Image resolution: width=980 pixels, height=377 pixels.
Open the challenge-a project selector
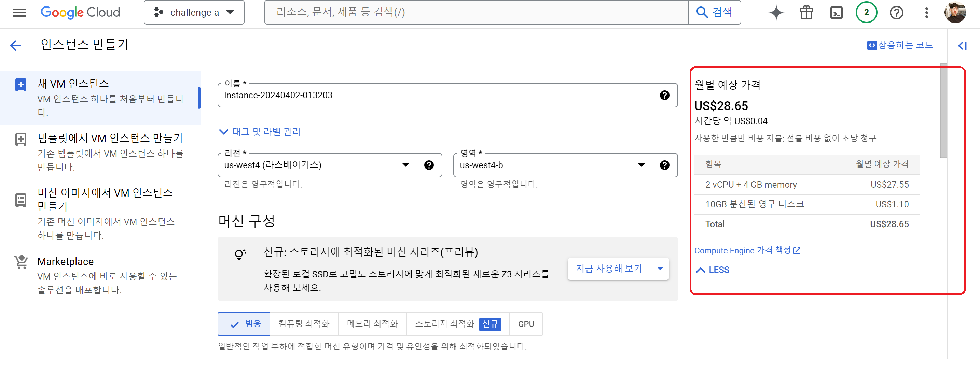coord(194,13)
